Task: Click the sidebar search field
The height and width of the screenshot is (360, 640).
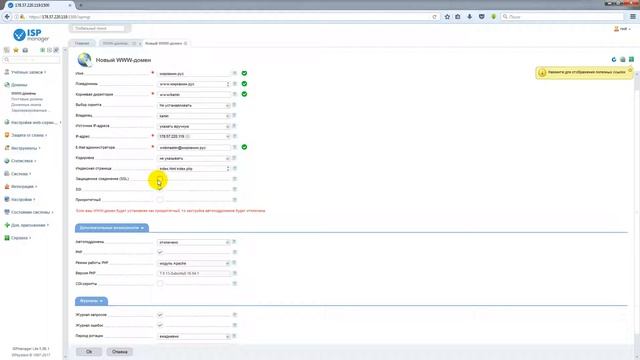Action: coord(31,60)
